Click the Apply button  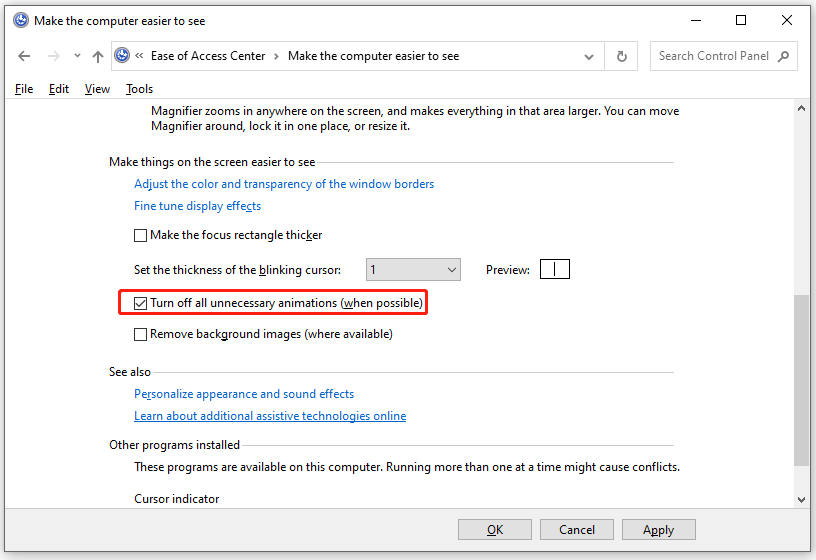click(659, 530)
